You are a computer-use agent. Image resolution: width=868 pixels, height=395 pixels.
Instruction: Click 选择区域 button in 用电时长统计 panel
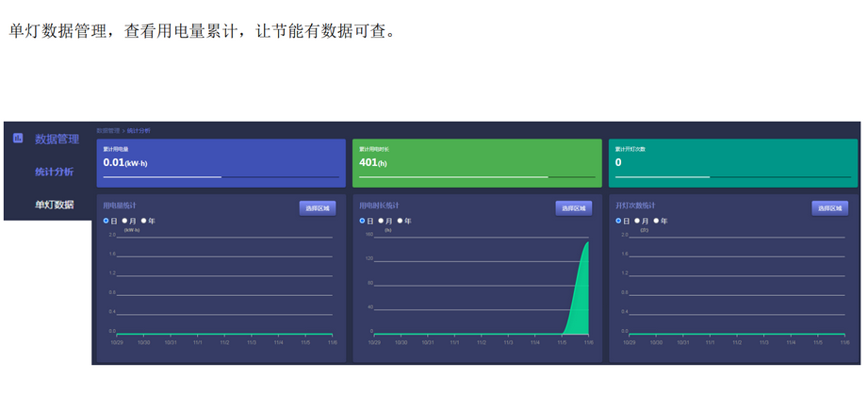click(x=573, y=208)
